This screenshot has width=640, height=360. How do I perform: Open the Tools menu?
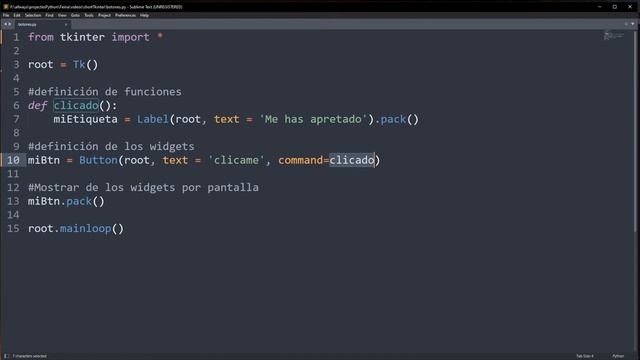(x=89, y=15)
